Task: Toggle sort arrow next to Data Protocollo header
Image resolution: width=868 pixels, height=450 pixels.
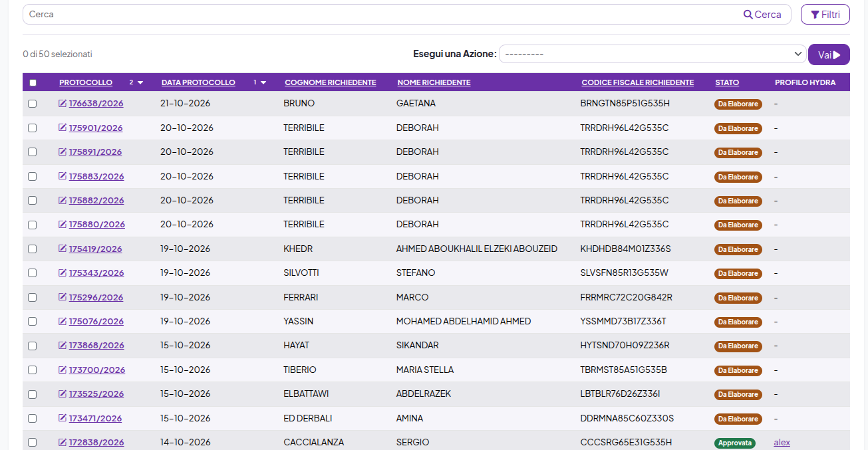Action: click(263, 83)
